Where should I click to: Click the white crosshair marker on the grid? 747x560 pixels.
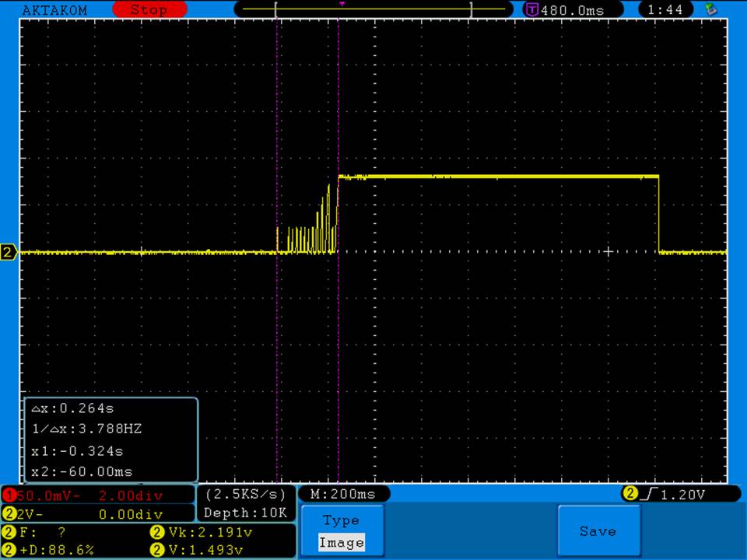(x=608, y=251)
